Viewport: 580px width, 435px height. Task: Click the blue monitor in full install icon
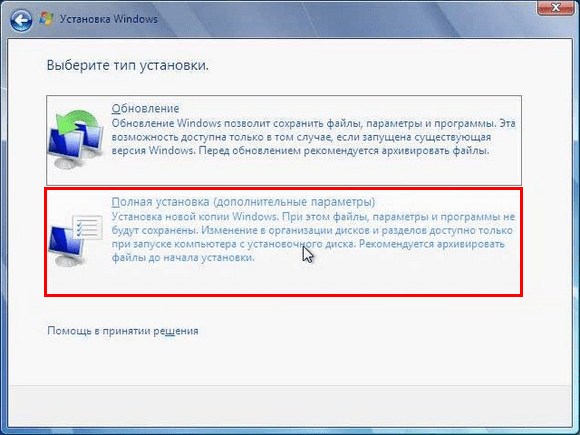tap(66, 241)
